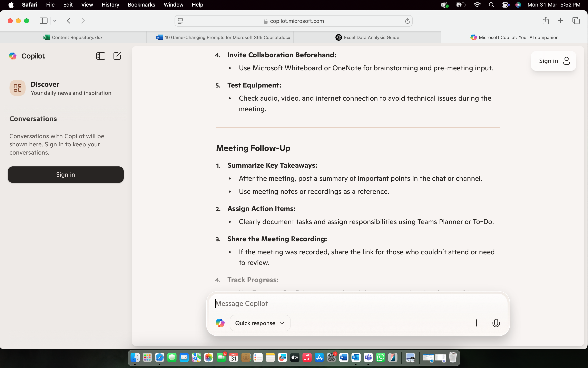Go forward in Safari history
Viewport: 588px width, 368px height.
point(83,21)
